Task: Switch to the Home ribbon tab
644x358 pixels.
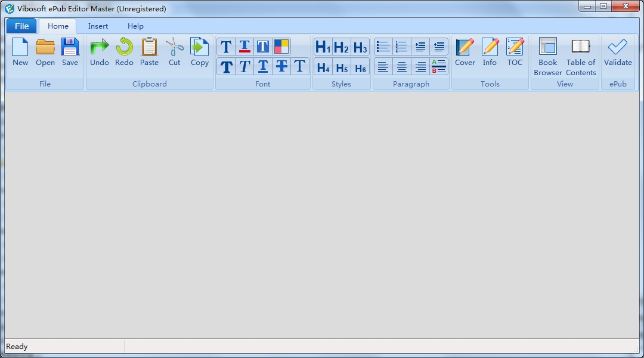Action: point(58,26)
